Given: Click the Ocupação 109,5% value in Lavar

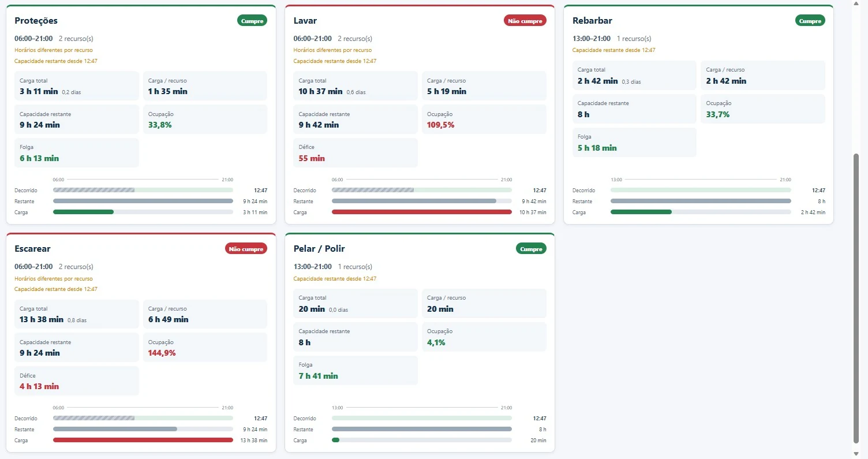Looking at the screenshot, I should 441,125.
